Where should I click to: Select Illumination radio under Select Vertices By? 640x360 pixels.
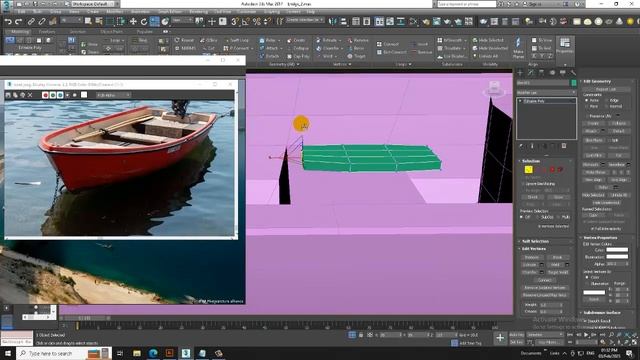(x=587, y=283)
